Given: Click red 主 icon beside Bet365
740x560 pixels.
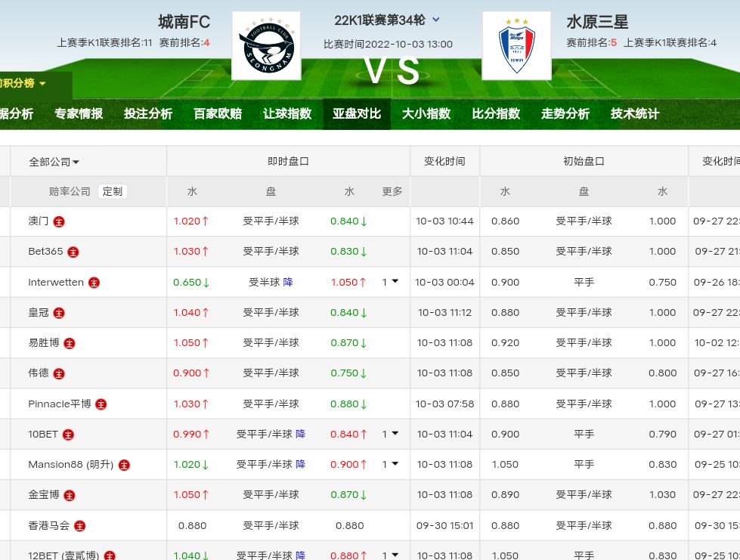Looking at the screenshot, I should click(73, 252).
